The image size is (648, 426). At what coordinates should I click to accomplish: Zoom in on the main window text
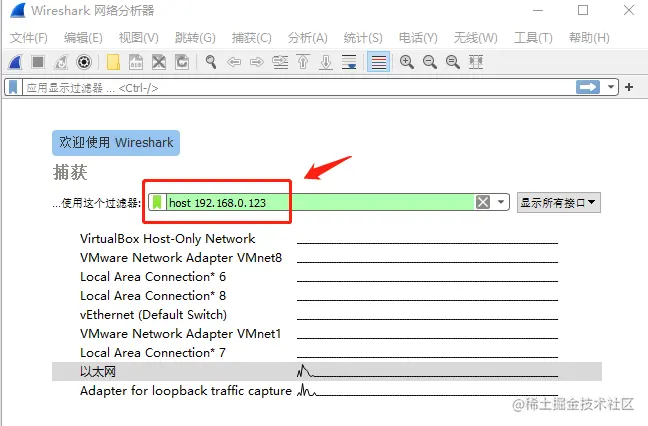[407, 62]
